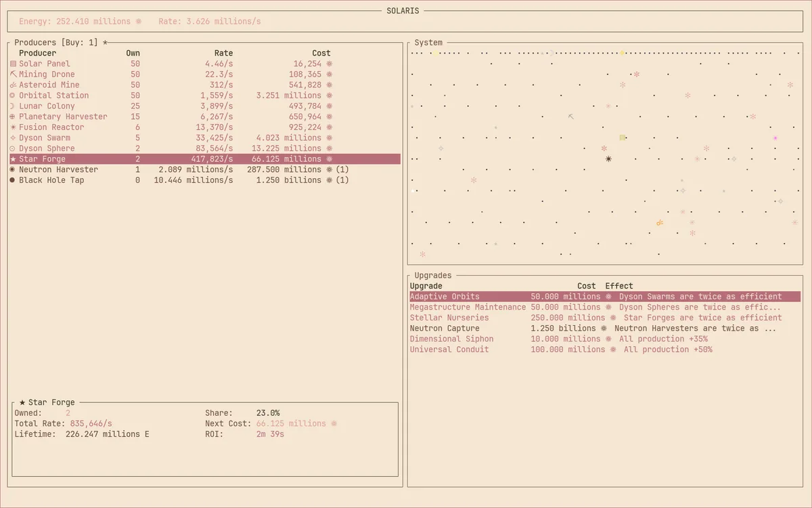The width and height of the screenshot is (812, 508).
Task: Click energy icon next to Neutron Capture cost
Action: pyautogui.click(x=604, y=329)
